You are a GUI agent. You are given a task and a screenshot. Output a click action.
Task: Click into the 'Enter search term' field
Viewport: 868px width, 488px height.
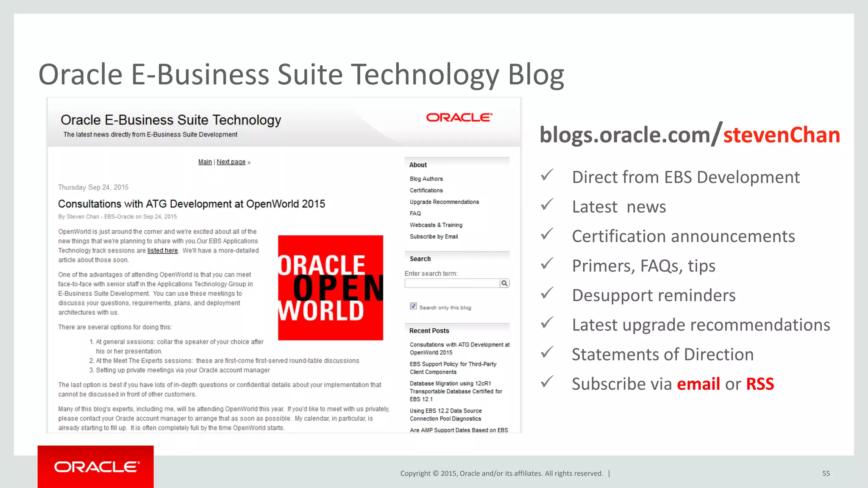(452, 283)
